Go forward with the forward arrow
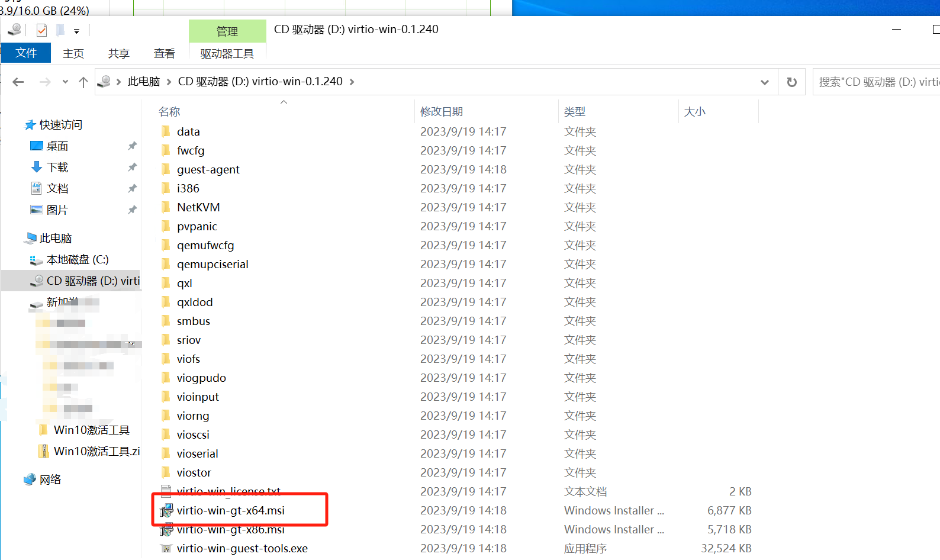This screenshot has height=560, width=940. pyautogui.click(x=45, y=82)
